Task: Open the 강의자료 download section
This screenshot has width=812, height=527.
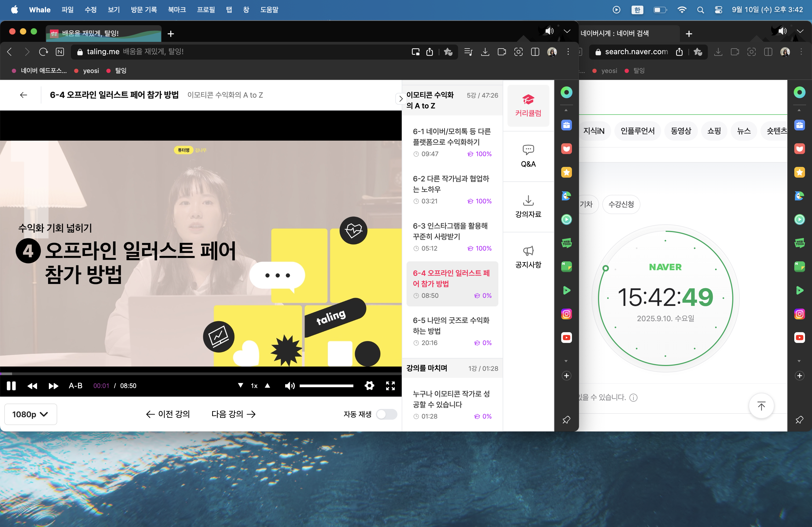Action: pos(528,206)
